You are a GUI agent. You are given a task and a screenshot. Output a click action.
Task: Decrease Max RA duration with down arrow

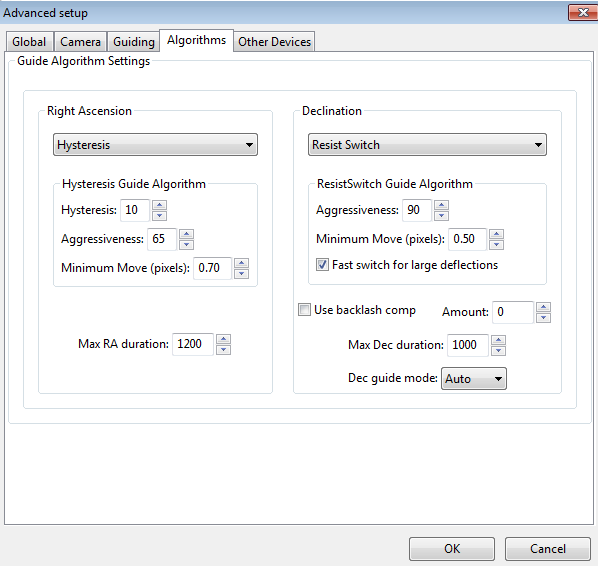tap(223, 350)
